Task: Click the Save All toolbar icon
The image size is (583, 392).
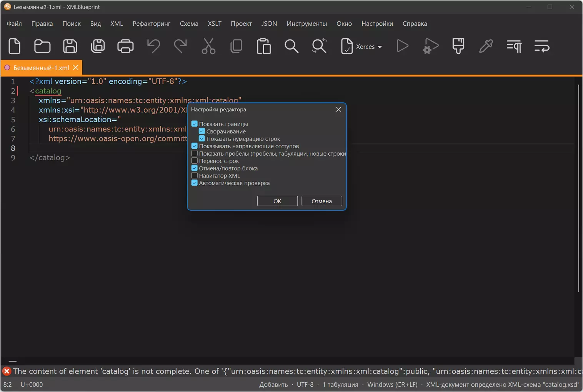Action: point(98,47)
